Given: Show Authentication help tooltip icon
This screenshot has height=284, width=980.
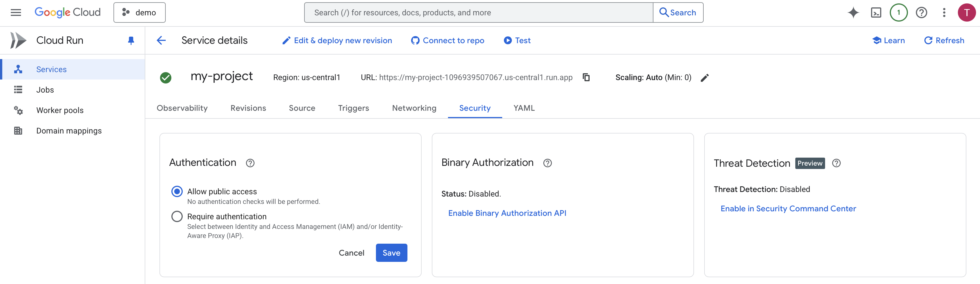Looking at the screenshot, I should click(250, 163).
